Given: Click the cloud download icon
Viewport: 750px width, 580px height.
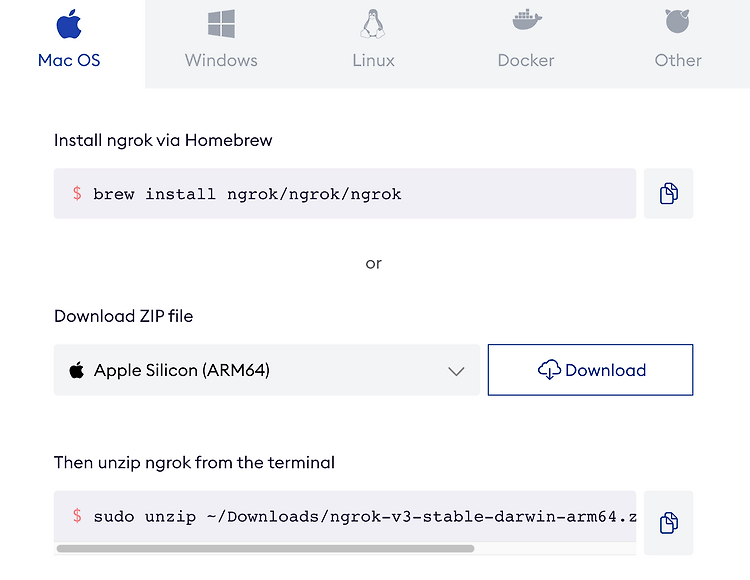Looking at the screenshot, I should (549, 370).
